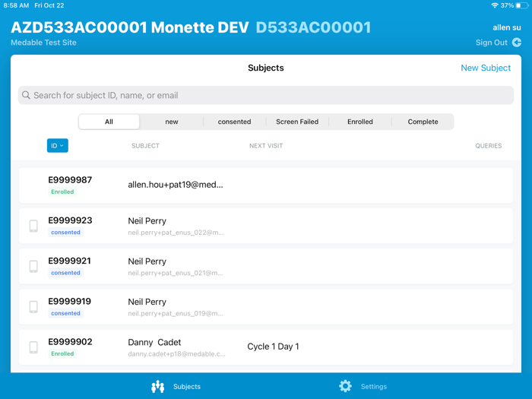Viewport: 532px width, 399px height.
Task: Create a New Subject
Action: click(486, 68)
